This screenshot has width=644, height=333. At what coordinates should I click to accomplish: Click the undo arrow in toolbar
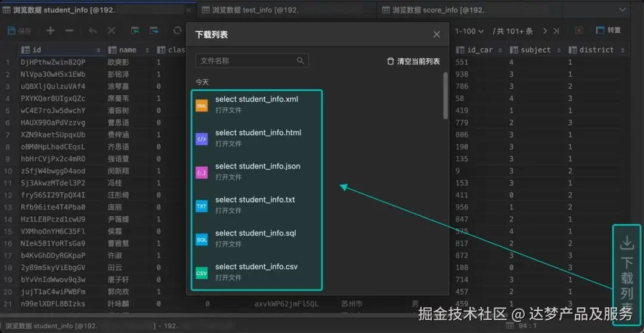click(93, 30)
